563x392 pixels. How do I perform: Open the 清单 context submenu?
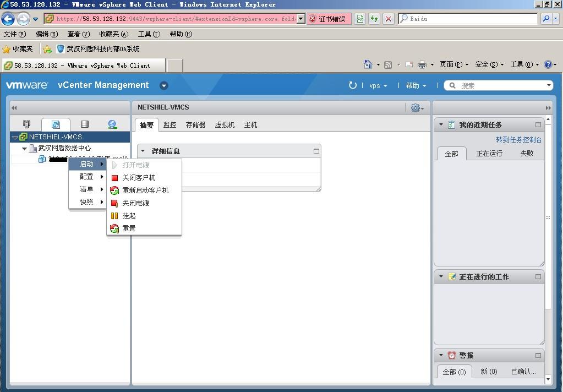point(88,189)
